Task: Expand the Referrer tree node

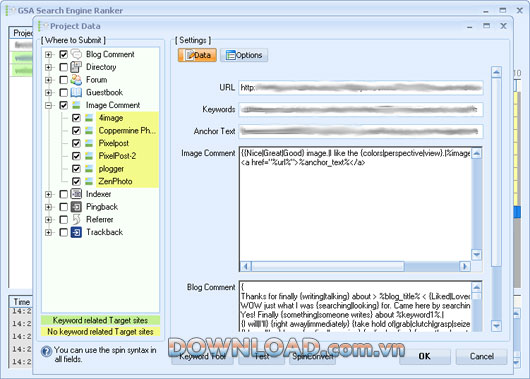Action: click(49, 220)
